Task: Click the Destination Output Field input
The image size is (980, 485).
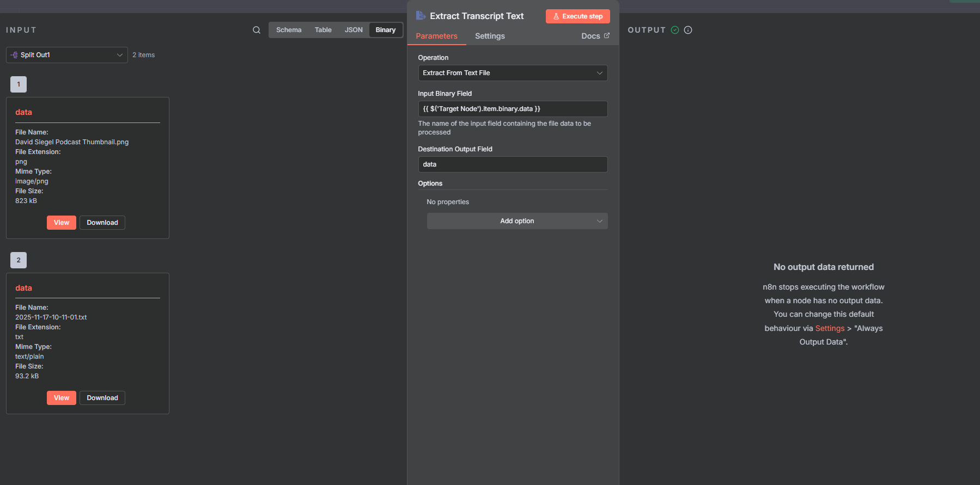Action: click(512, 164)
